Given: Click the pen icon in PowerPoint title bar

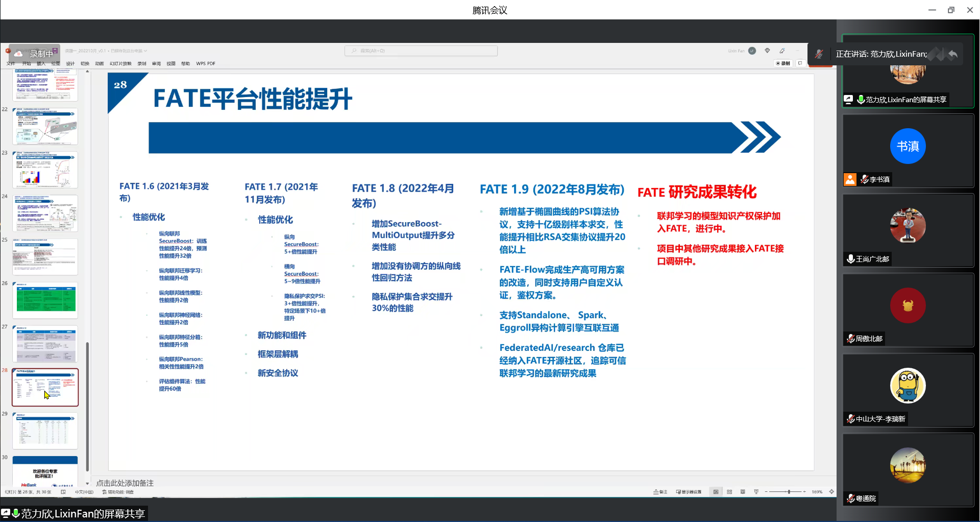Looking at the screenshot, I should (782, 51).
